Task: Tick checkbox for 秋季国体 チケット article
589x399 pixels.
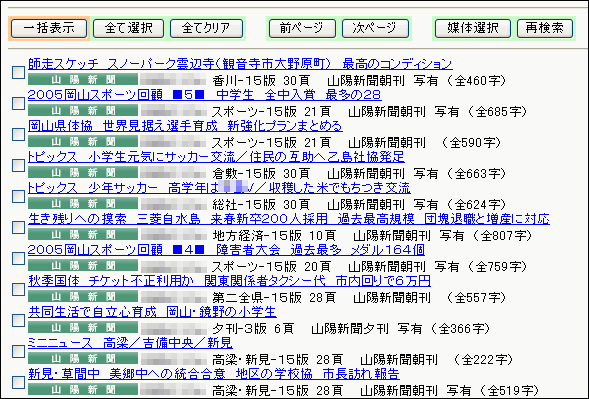Action: pyautogui.click(x=18, y=289)
